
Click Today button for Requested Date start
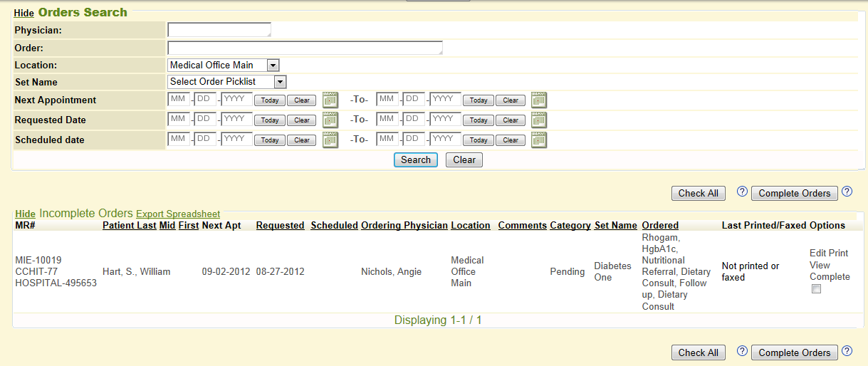(270, 120)
